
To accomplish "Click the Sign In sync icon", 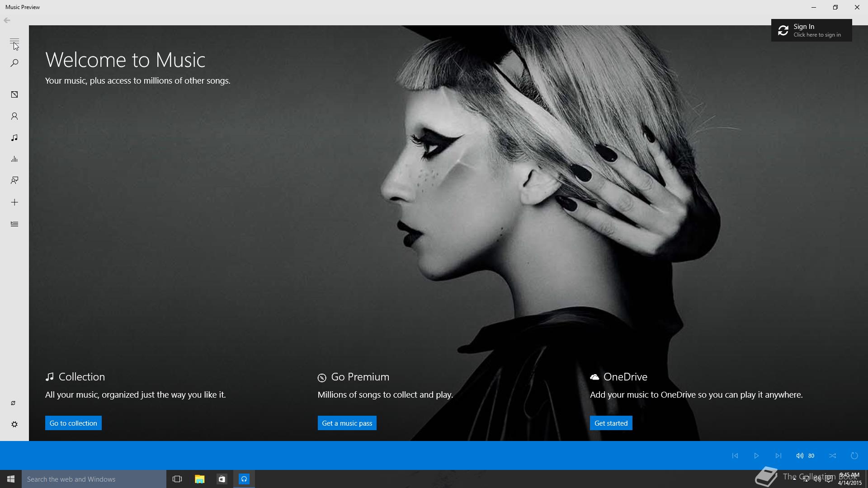I will pos(783,30).
